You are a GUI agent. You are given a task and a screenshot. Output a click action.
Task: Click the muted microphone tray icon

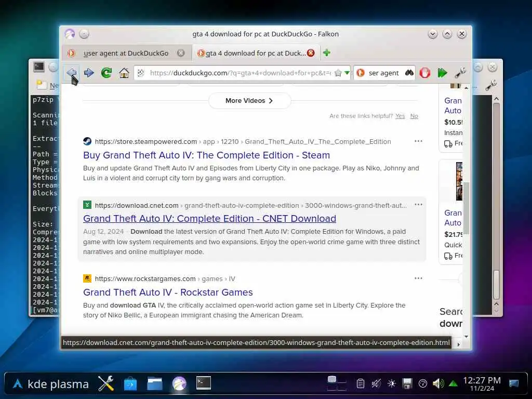[x=376, y=384]
